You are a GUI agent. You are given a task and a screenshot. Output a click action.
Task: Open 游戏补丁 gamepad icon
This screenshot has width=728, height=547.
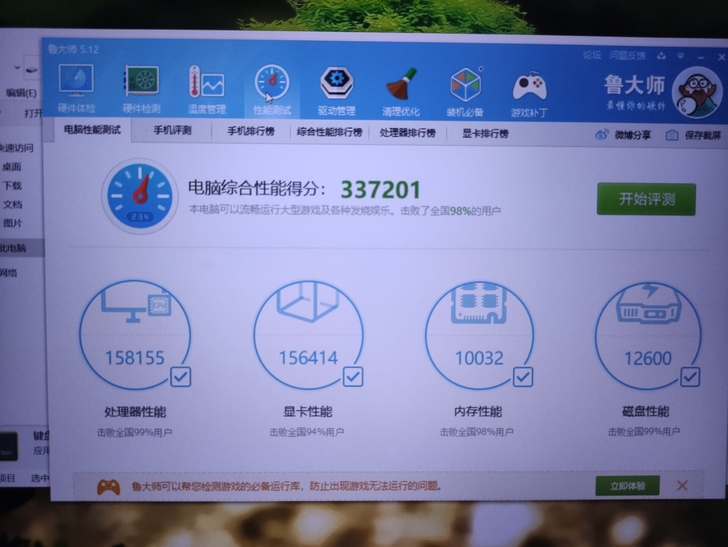pos(529,93)
